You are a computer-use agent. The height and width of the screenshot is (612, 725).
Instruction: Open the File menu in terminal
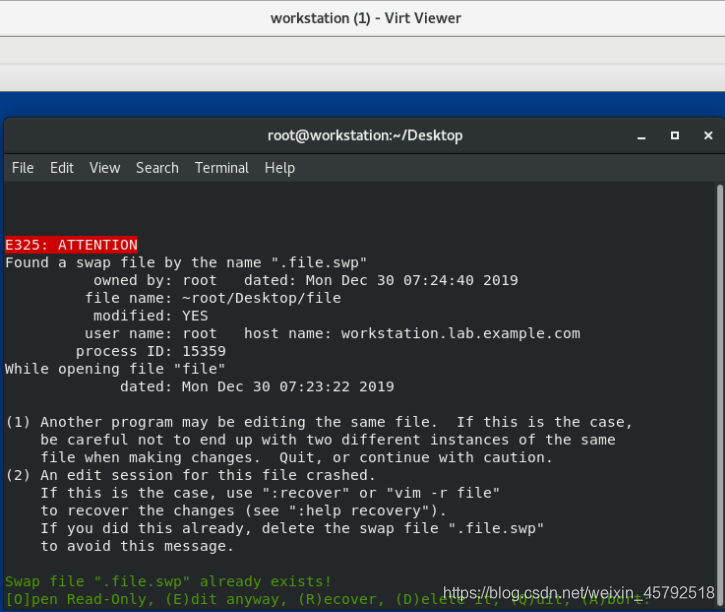(x=23, y=168)
